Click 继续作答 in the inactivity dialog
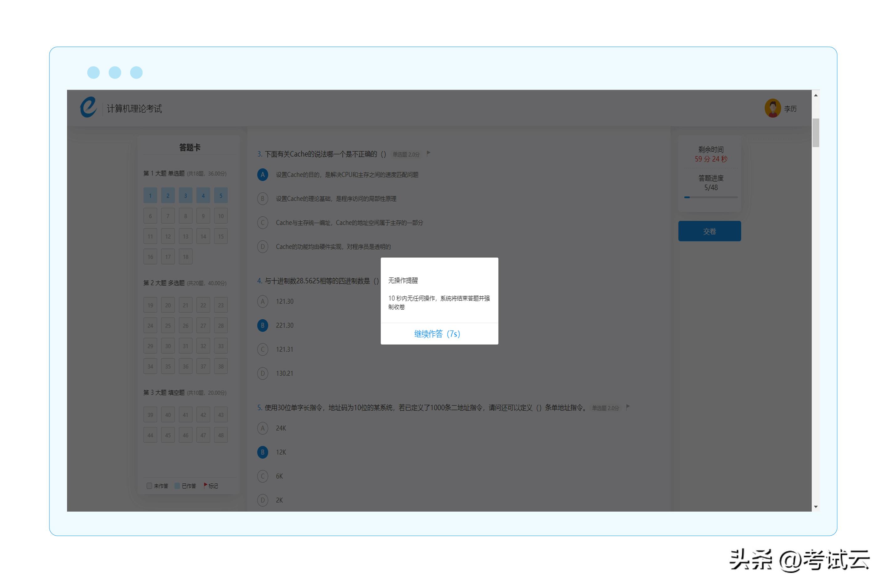The height and width of the screenshot is (588, 887). point(437,334)
